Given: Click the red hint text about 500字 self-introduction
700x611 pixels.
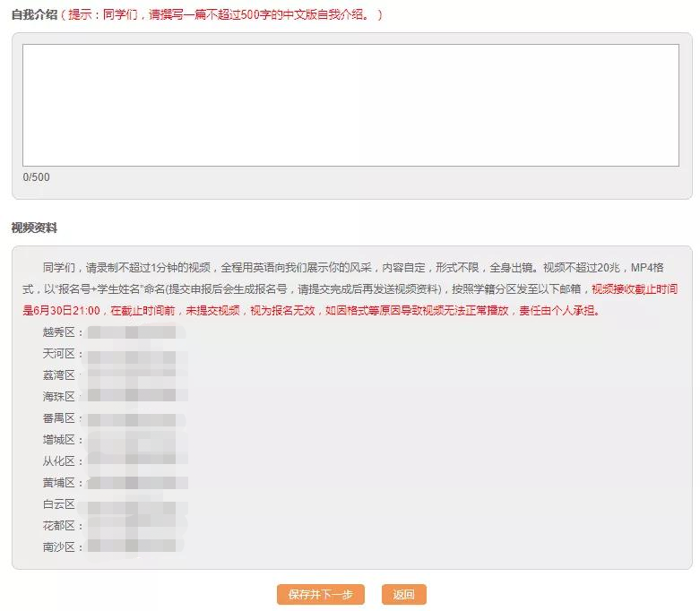Looking at the screenshot, I should 221,14.
